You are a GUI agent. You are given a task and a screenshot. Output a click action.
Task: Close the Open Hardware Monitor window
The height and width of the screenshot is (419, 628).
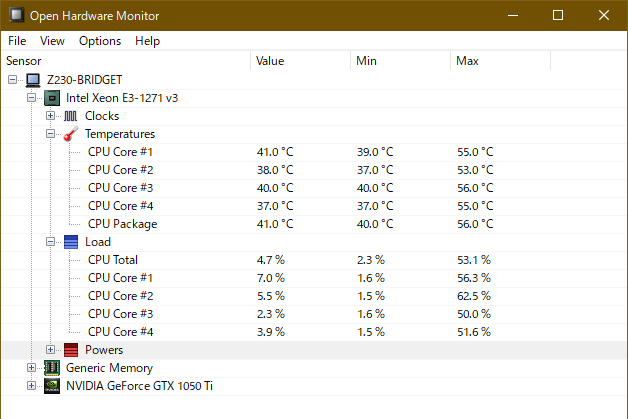pos(604,16)
